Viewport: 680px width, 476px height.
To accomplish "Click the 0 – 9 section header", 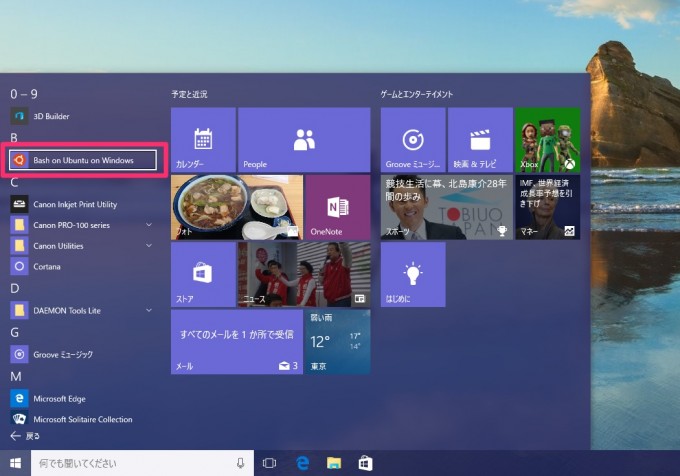I will point(24,94).
